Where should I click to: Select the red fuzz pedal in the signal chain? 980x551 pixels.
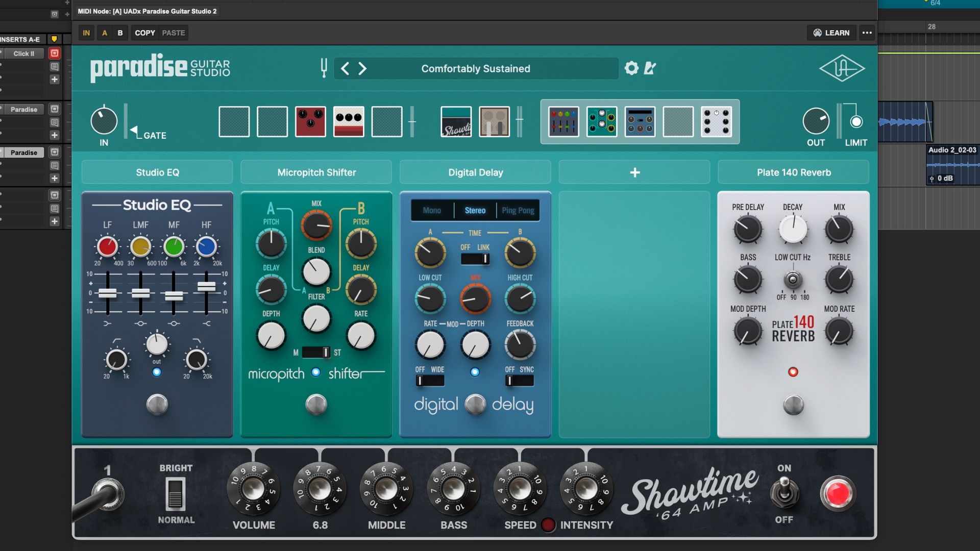click(310, 121)
